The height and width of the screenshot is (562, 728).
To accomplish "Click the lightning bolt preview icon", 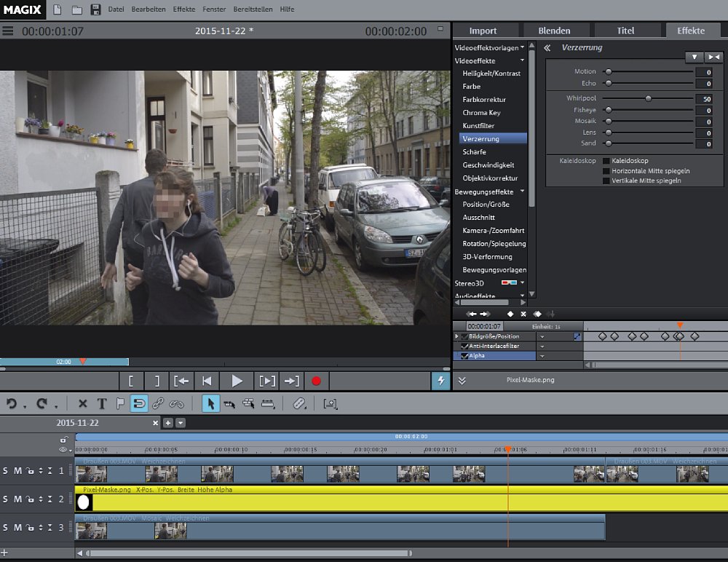I will 440,381.
